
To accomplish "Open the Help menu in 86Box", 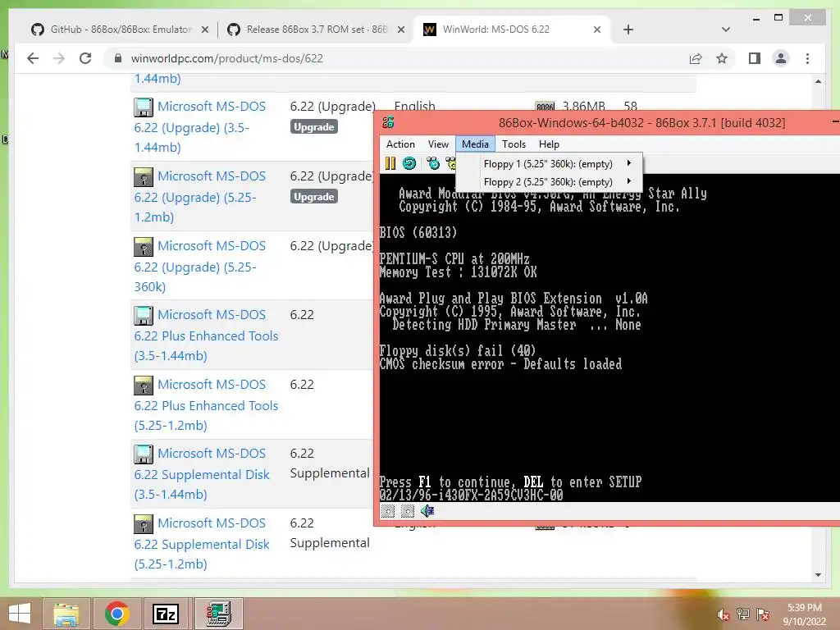I will (549, 144).
